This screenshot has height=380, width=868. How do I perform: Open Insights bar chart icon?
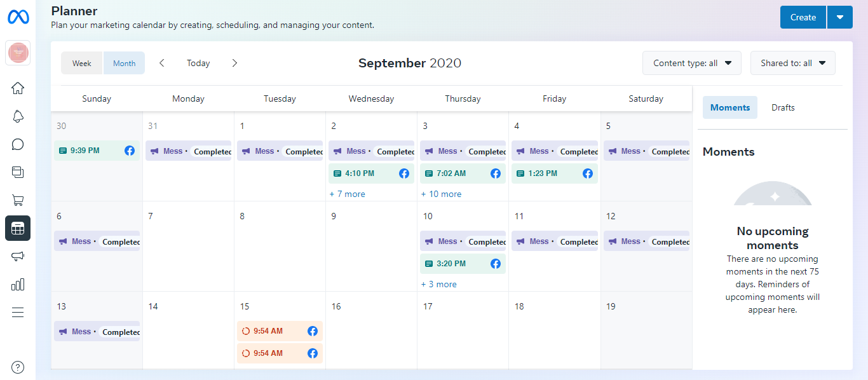18,284
